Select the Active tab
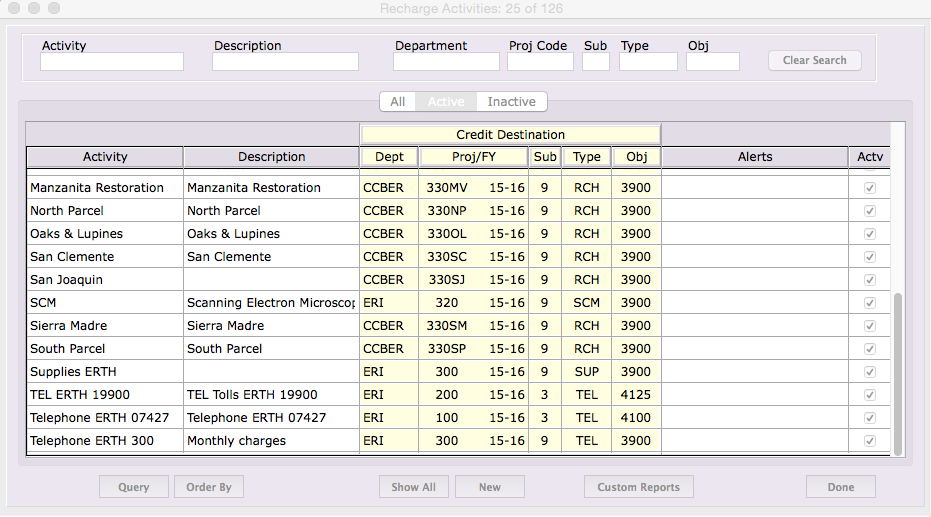 446,102
